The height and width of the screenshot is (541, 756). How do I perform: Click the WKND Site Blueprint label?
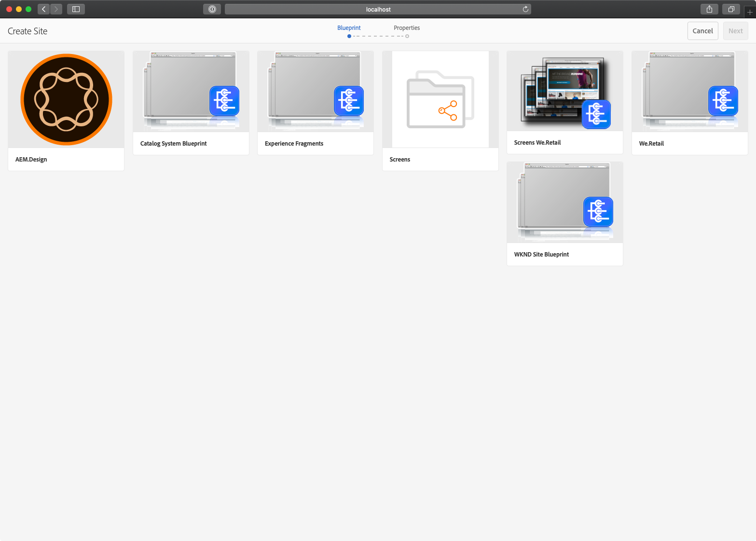[542, 255]
